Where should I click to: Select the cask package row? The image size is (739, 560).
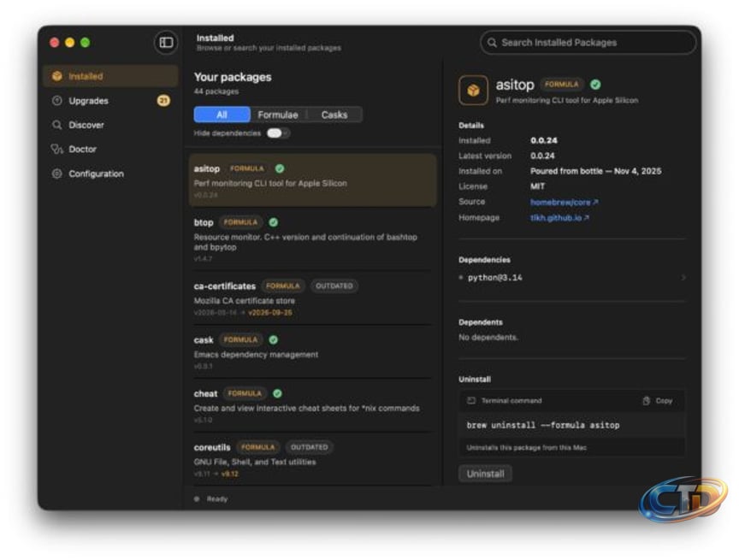[x=312, y=352]
